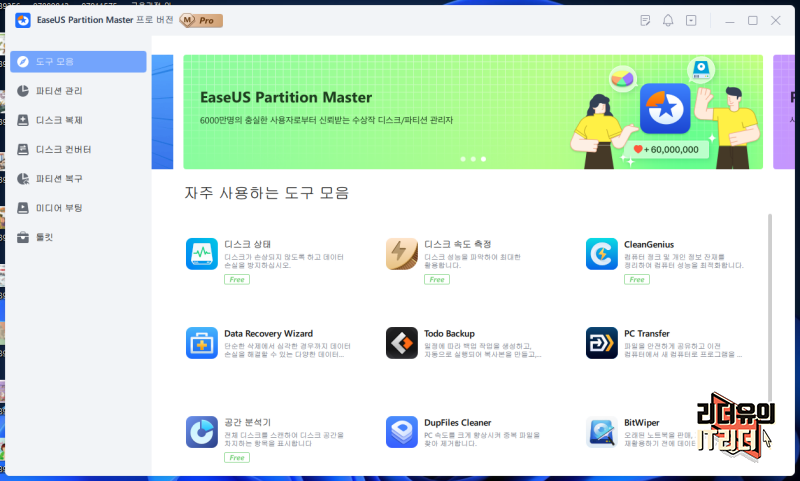The height and width of the screenshot is (481, 800).
Task: Click the 디스크 상태 disk health icon
Action: click(x=202, y=254)
